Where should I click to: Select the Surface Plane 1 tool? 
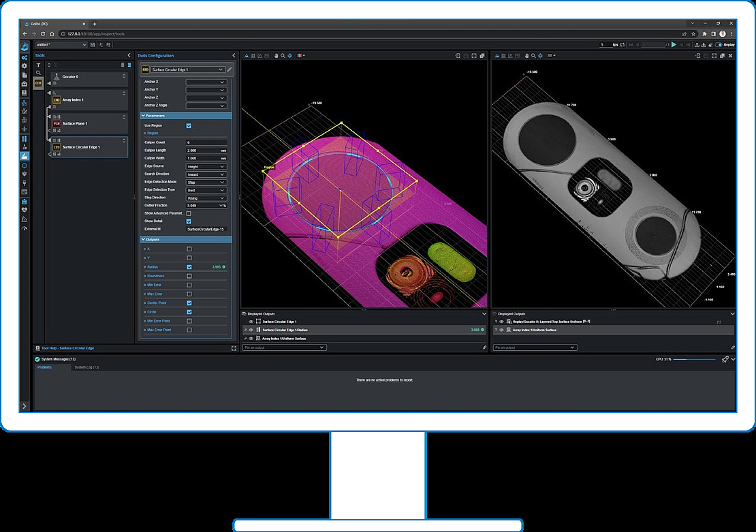(x=89, y=123)
